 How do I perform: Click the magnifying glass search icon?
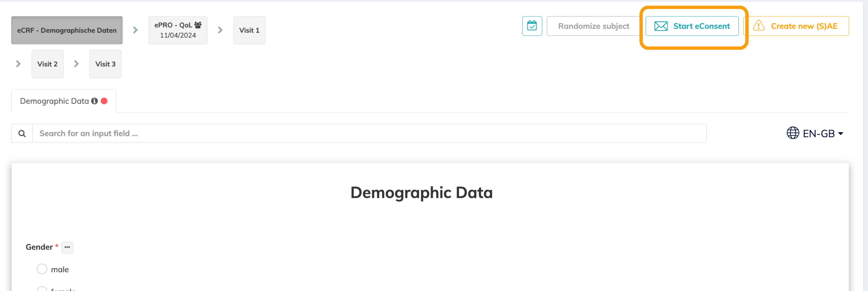22,134
